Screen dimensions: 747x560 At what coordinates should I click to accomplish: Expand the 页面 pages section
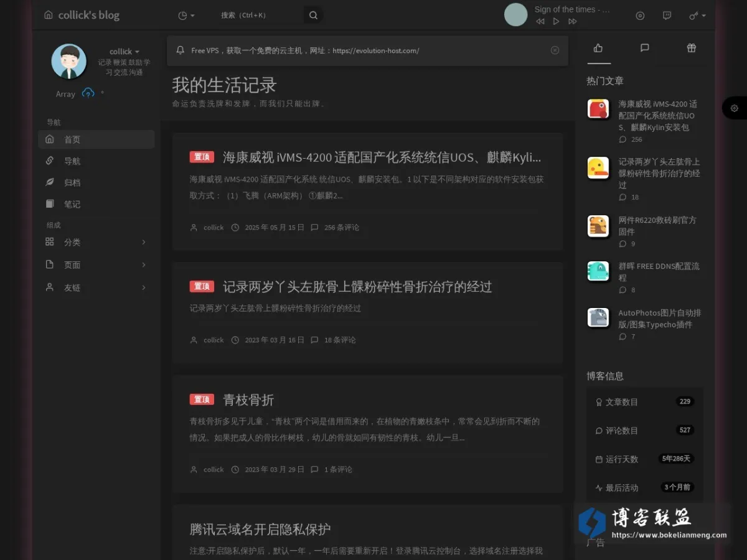96,264
